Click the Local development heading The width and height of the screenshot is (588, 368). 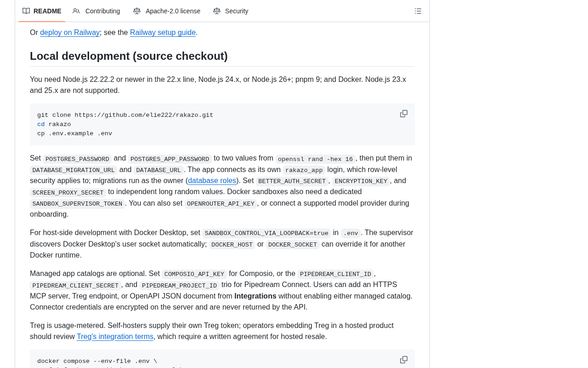129,56
